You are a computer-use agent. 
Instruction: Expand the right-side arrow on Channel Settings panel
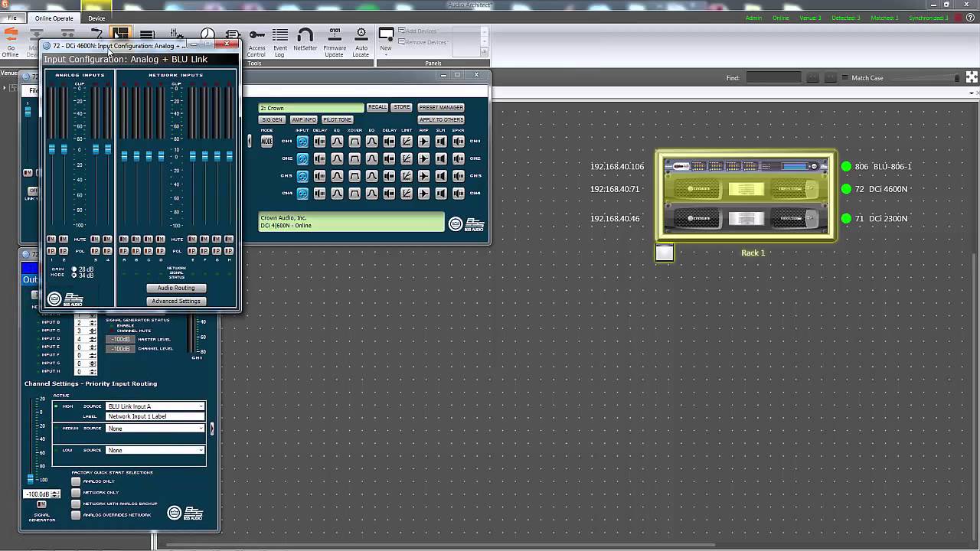tap(212, 429)
